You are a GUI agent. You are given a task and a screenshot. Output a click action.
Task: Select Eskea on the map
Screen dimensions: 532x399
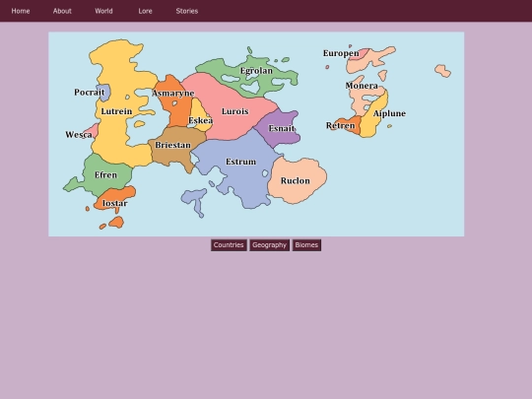(x=201, y=120)
